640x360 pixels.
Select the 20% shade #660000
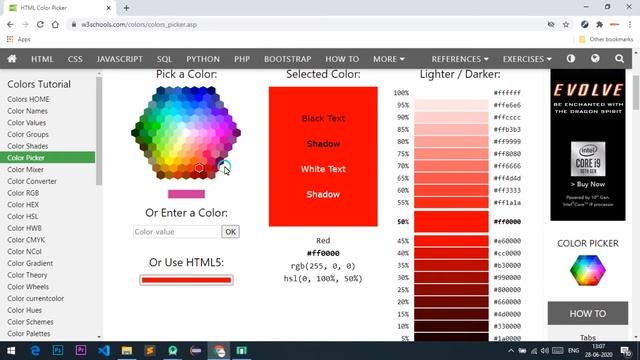[x=451, y=302]
